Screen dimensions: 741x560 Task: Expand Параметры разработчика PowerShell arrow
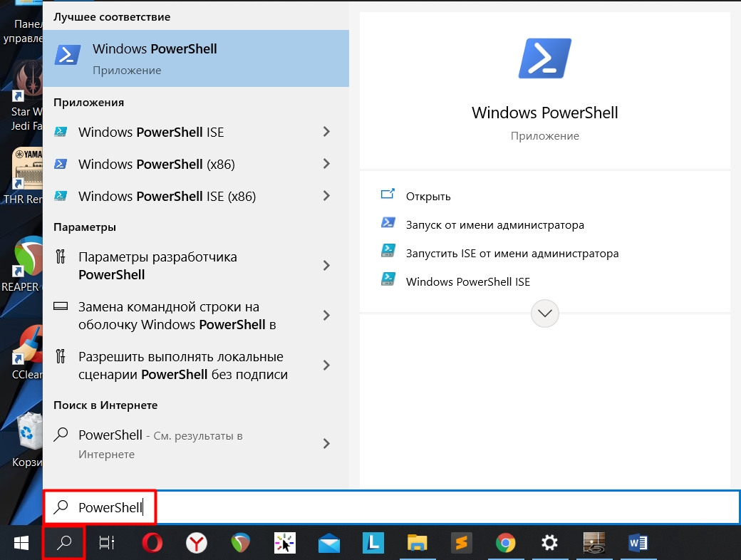(326, 266)
